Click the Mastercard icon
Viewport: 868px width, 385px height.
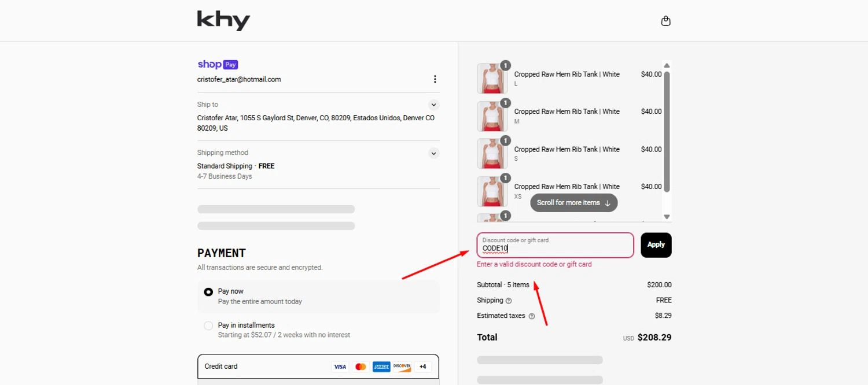click(361, 367)
